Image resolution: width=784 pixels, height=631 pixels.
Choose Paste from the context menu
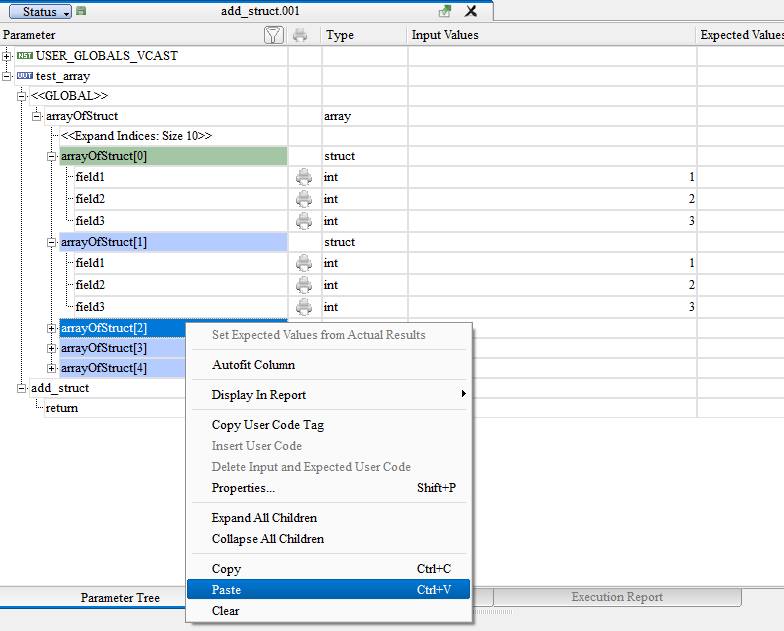[226, 590]
